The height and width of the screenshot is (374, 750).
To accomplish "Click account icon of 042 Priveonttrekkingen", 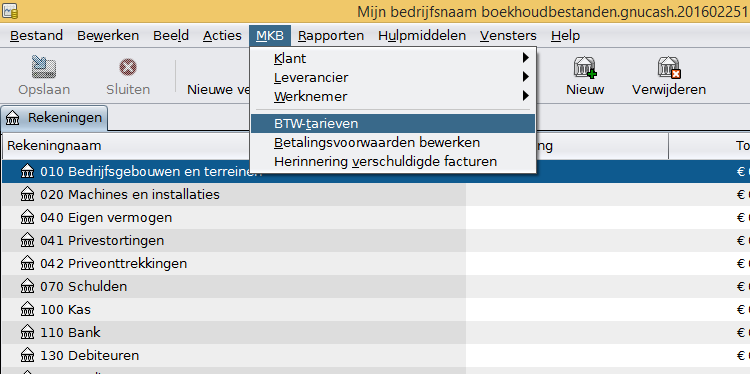I will click(28, 264).
